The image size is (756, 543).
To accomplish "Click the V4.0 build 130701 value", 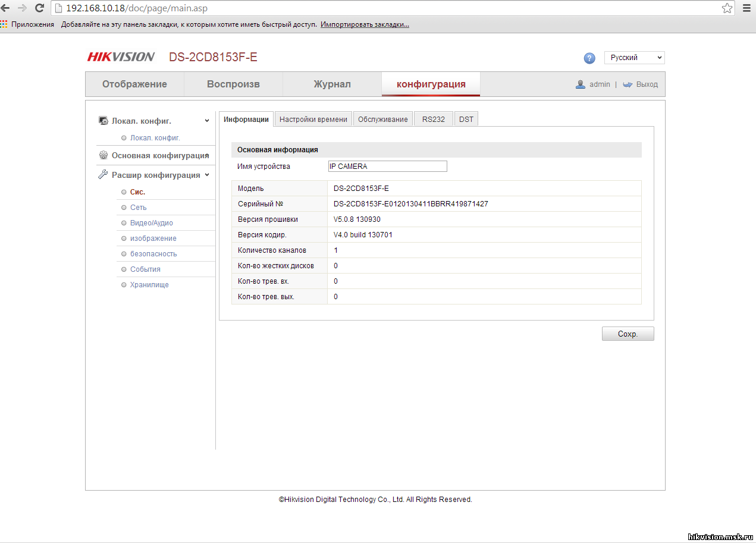I will (x=363, y=235).
